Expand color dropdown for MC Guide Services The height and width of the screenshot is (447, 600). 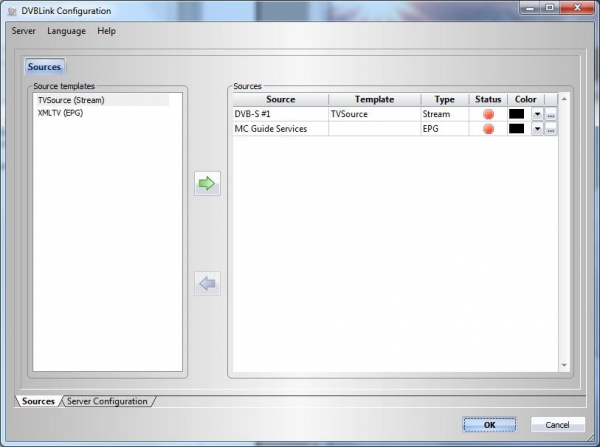537,129
